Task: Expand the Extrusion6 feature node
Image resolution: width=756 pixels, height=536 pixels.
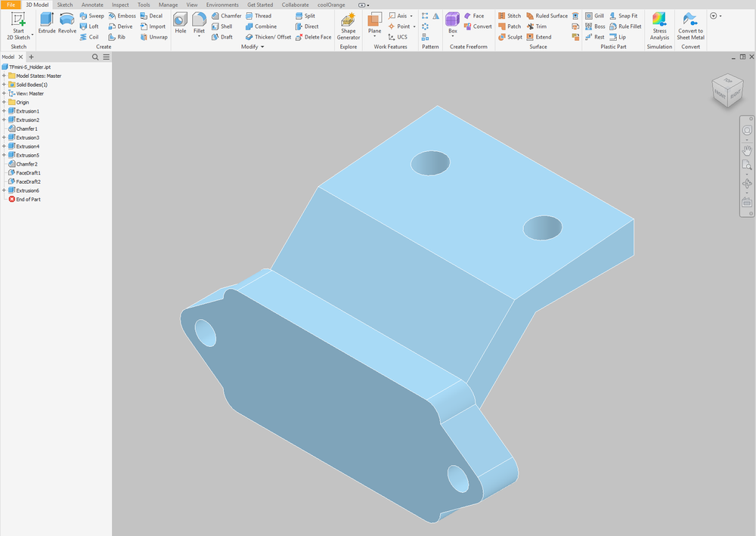Action: [4, 191]
